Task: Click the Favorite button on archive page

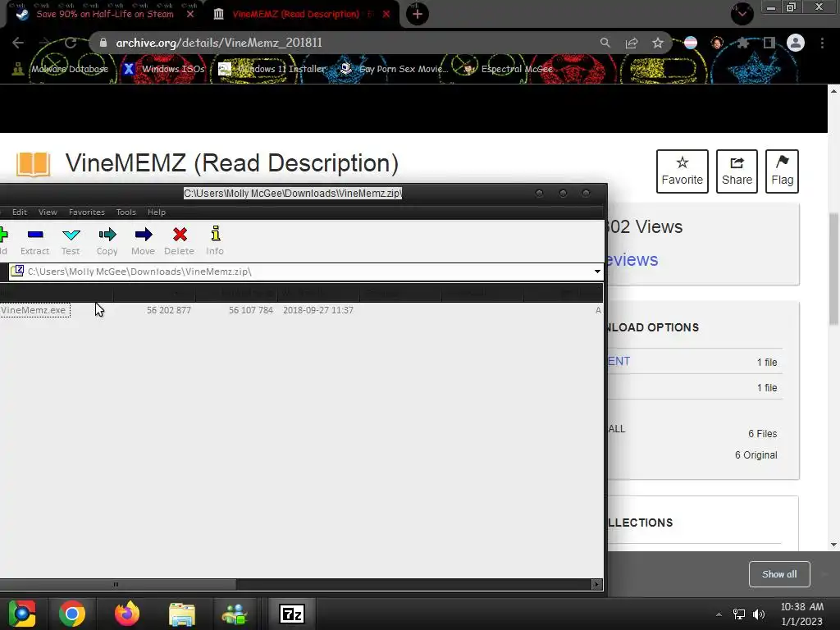Action: 682,171
